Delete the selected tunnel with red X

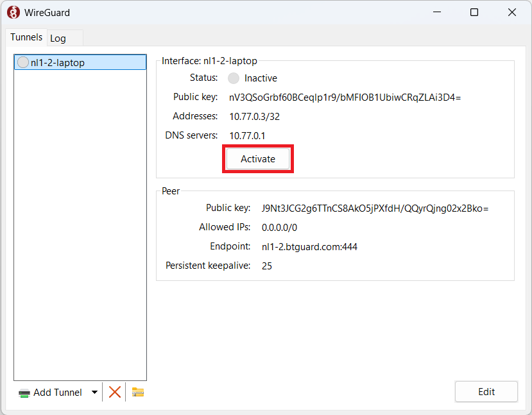pyautogui.click(x=115, y=392)
